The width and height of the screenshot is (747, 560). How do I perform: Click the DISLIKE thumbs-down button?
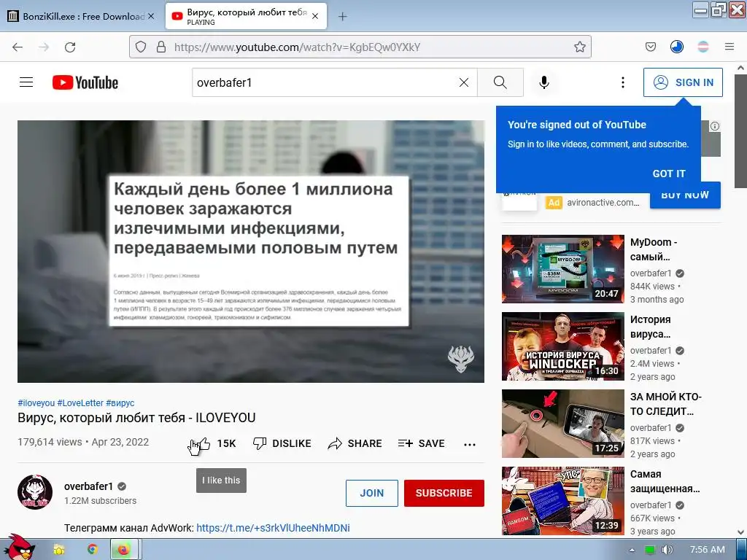point(282,443)
